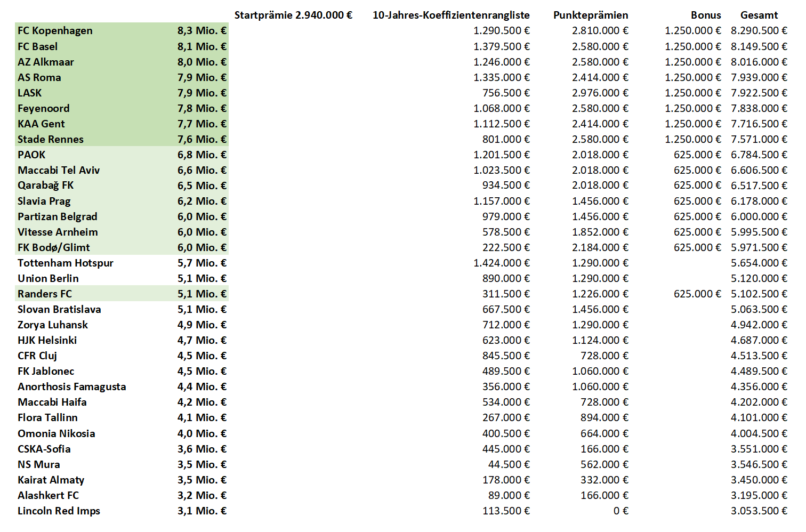Select 'Anorthosis Famagusta' team cell

(x=71, y=386)
